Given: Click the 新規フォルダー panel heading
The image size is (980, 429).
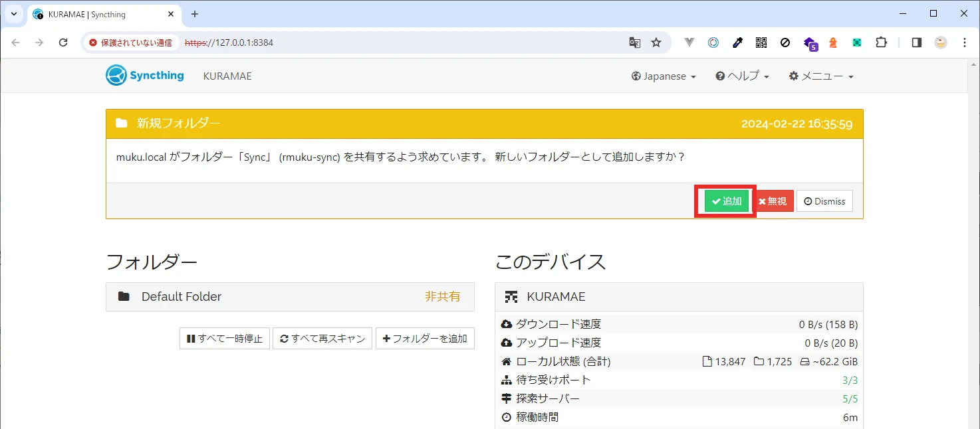Looking at the screenshot, I should [178, 124].
